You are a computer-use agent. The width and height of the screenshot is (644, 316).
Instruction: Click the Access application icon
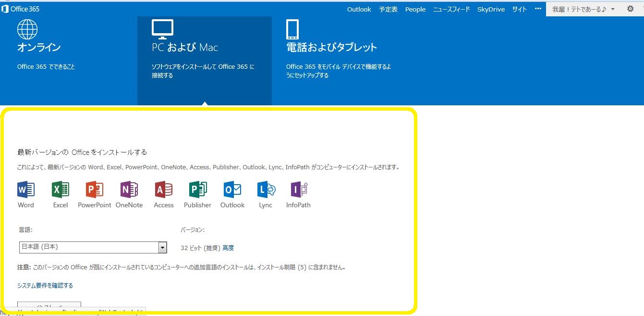[164, 190]
